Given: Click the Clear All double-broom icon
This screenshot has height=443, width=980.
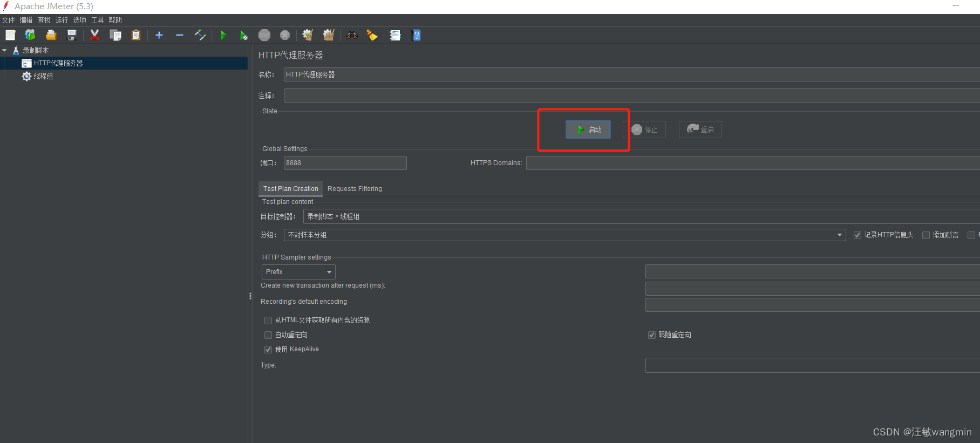Looking at the screenshot, I should point(329,35).
